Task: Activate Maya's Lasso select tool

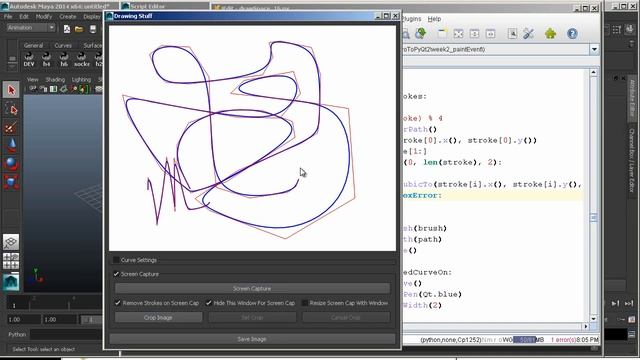Action: point(11,109)
